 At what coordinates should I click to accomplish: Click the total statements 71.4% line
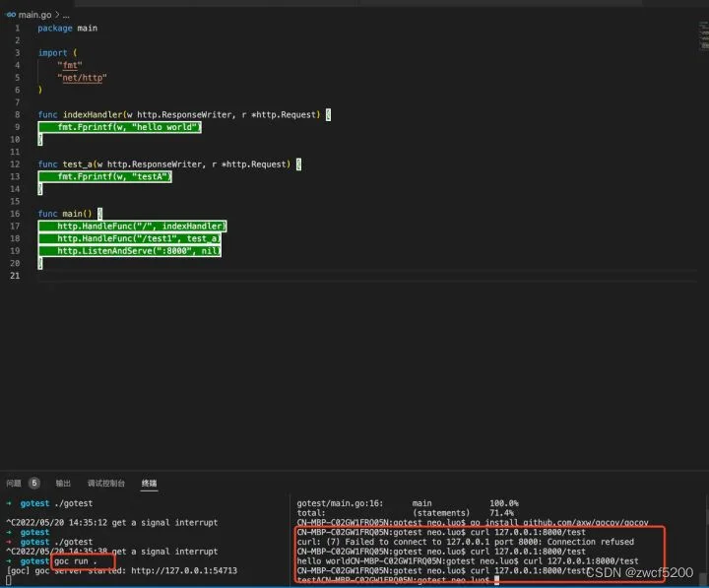point(405,513)
